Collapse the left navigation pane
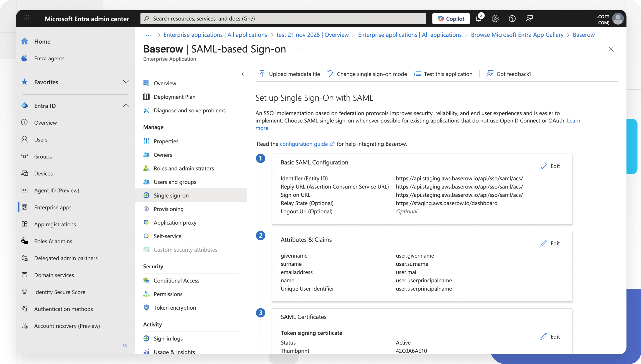641x364 pixels. [x=124, y=345]
